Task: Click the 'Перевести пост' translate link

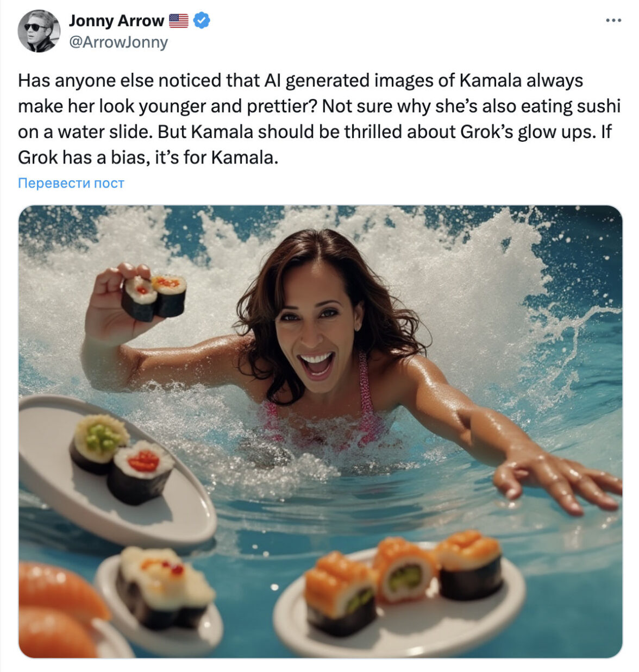Action: [x=71, y=183]
